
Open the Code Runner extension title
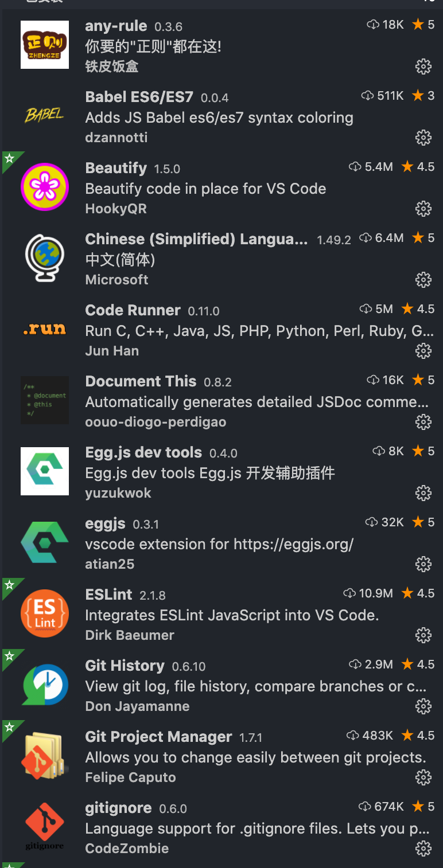[x=133, y=310]
